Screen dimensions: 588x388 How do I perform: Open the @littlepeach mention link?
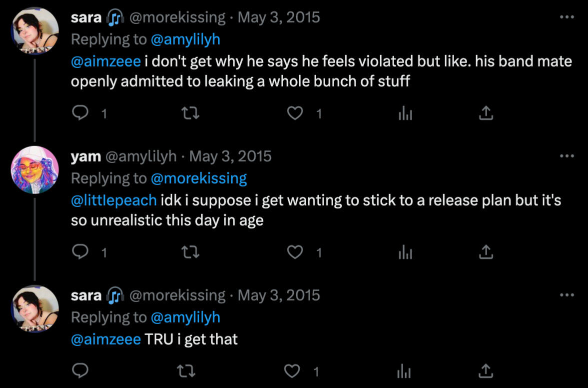tap(114, 200)
